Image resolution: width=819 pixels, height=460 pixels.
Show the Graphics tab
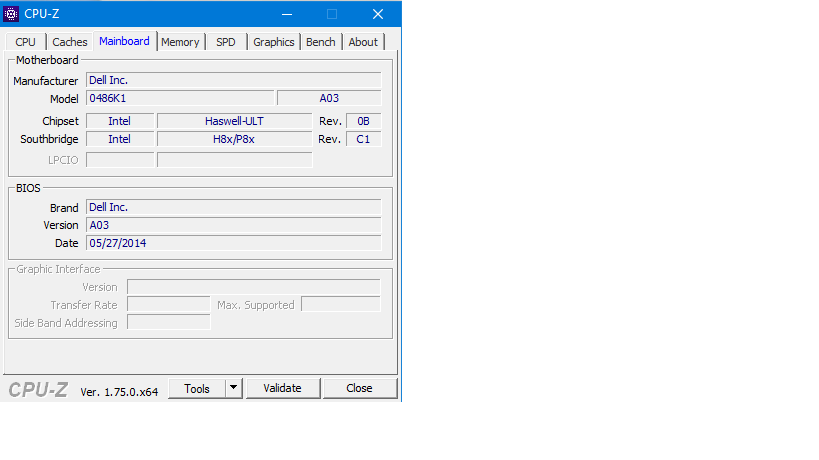pyautogui.click(x=274, y=42)
